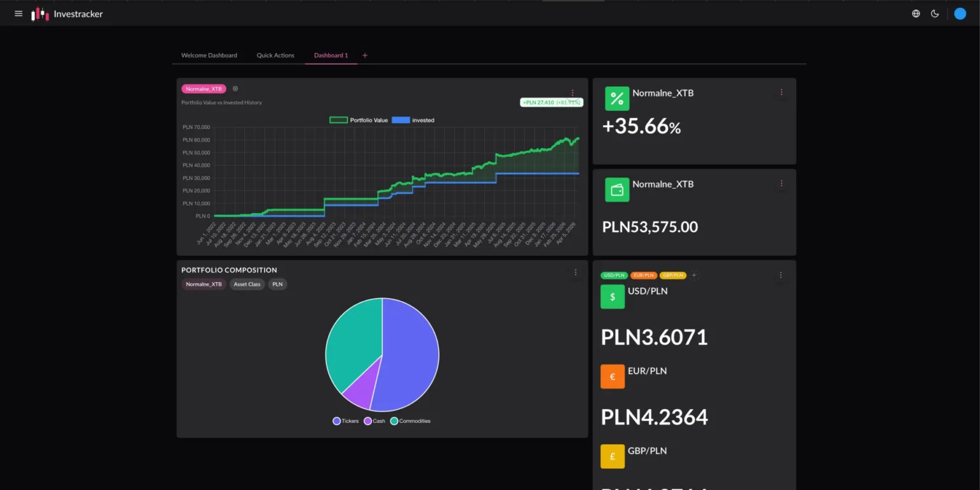The width and height of the screenshot is (980, 490).
Task: Open the history chart's three-dot options menu
Action: click(572, 93)
